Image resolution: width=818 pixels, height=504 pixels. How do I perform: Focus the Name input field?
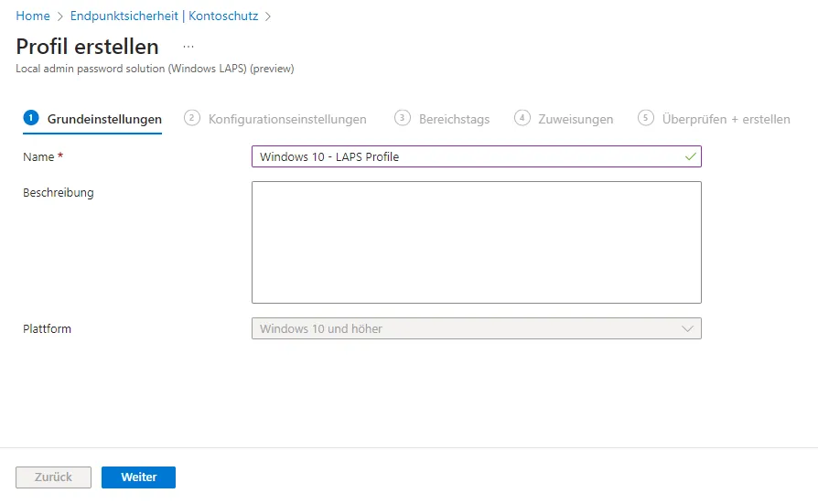click(467, 156)
